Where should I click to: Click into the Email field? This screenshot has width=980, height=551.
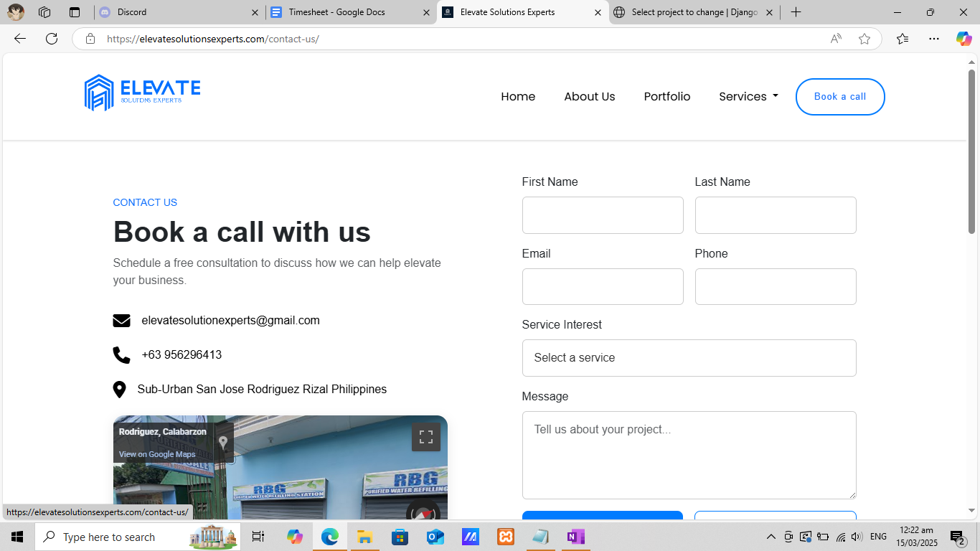point(603,286)
